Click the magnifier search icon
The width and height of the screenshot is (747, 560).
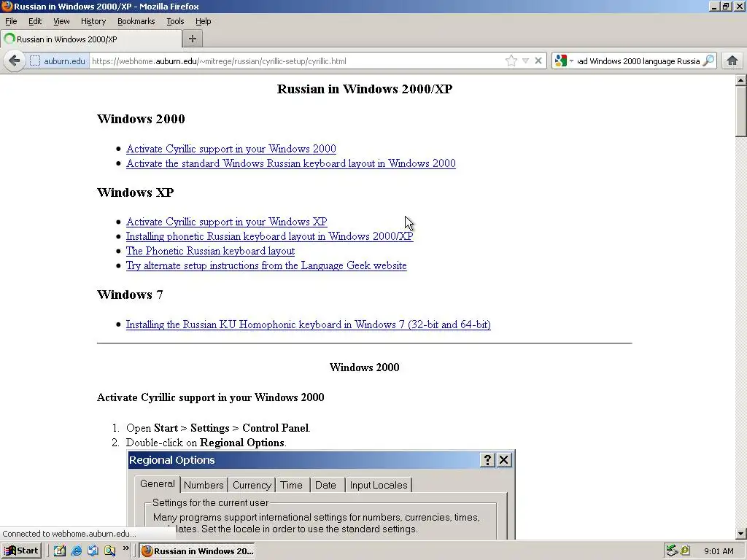[708, 61]
